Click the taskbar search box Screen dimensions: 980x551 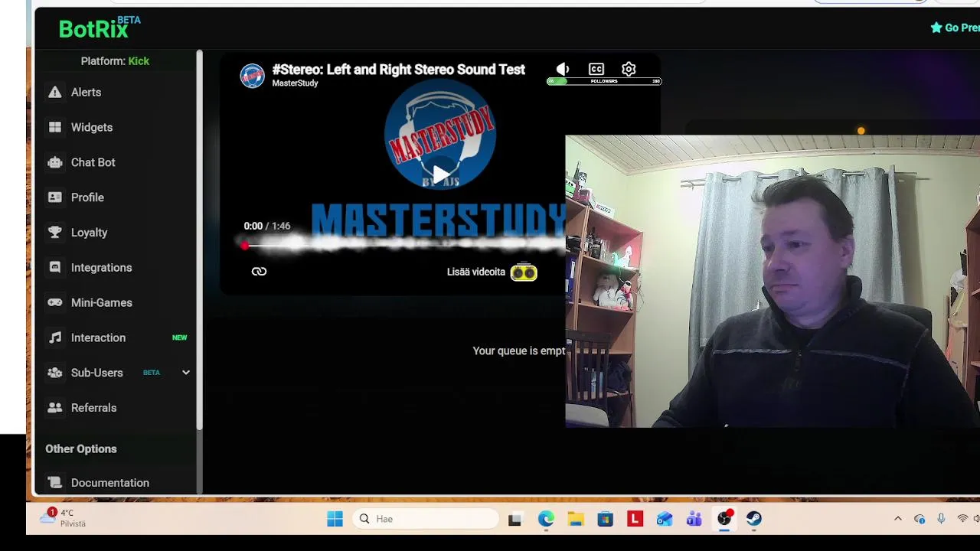click(426, 519)
